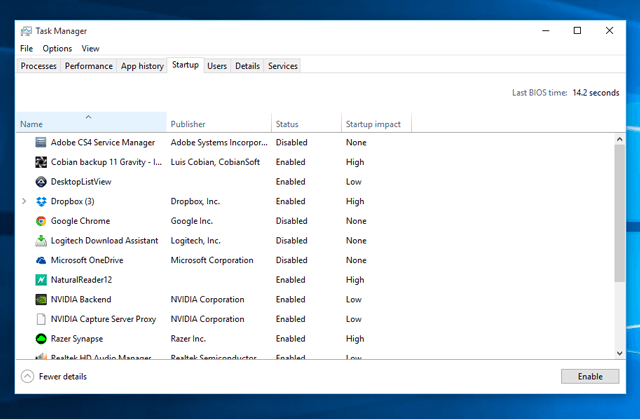Viewport: 640px width, 419px height.
Task: Click the Adobe CS4 Service Manager icon
Action: [x=41, y=142]
